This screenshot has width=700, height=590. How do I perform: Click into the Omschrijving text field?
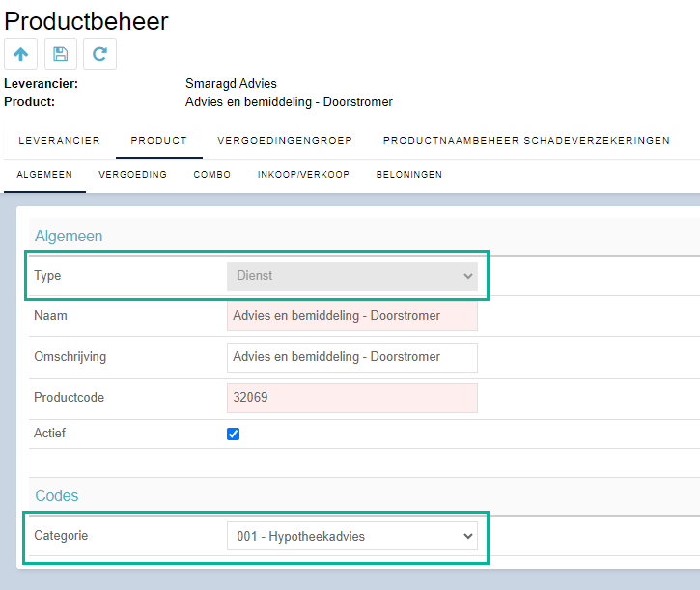[x=352, y=357]
